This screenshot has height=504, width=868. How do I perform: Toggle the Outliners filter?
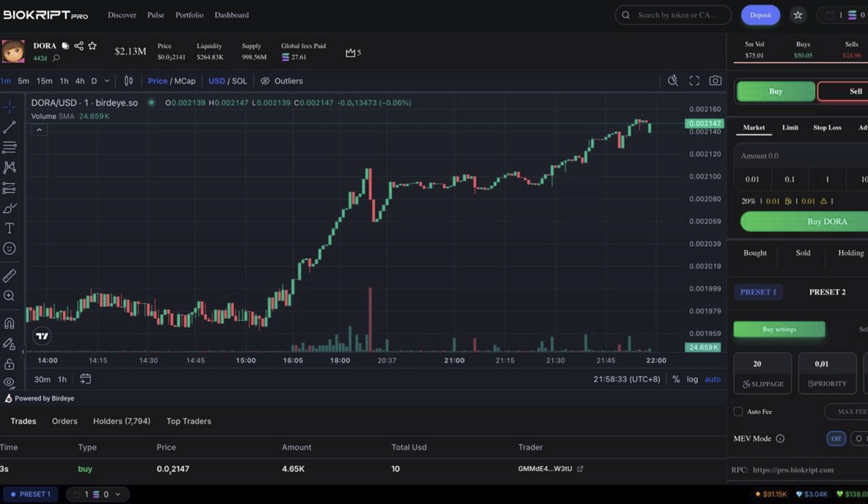281,81
